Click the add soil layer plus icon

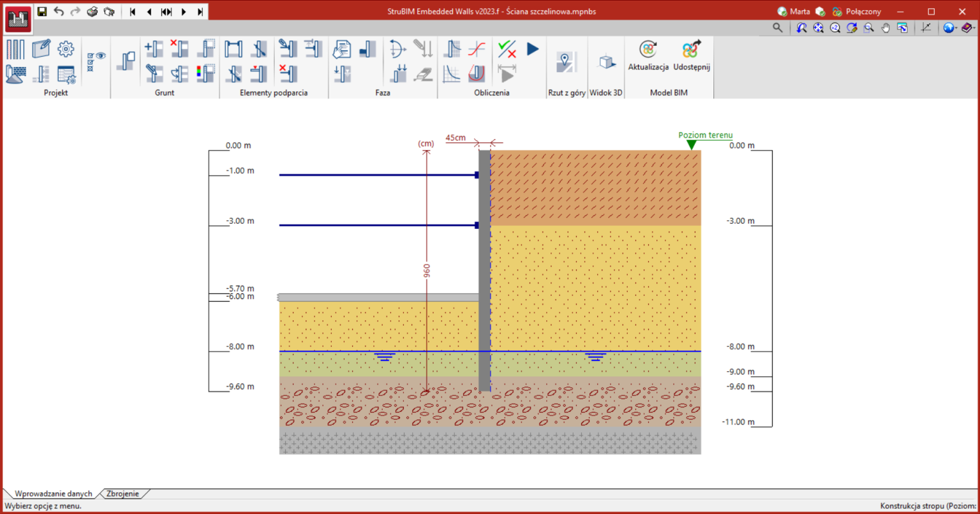pos(154,49)
